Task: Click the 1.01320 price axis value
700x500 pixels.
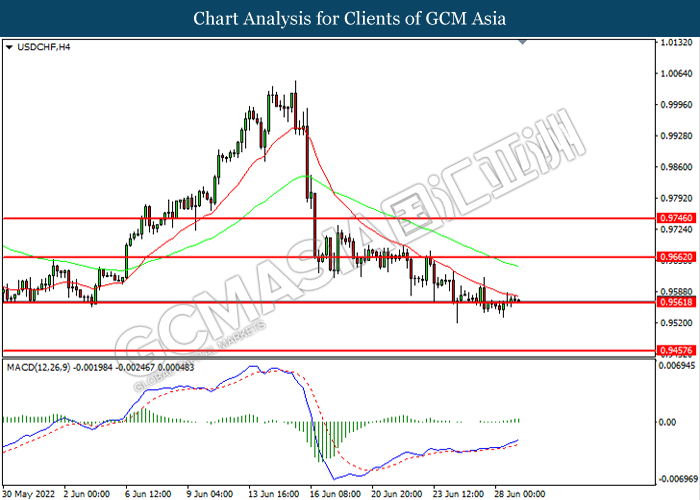Action: 676,42
